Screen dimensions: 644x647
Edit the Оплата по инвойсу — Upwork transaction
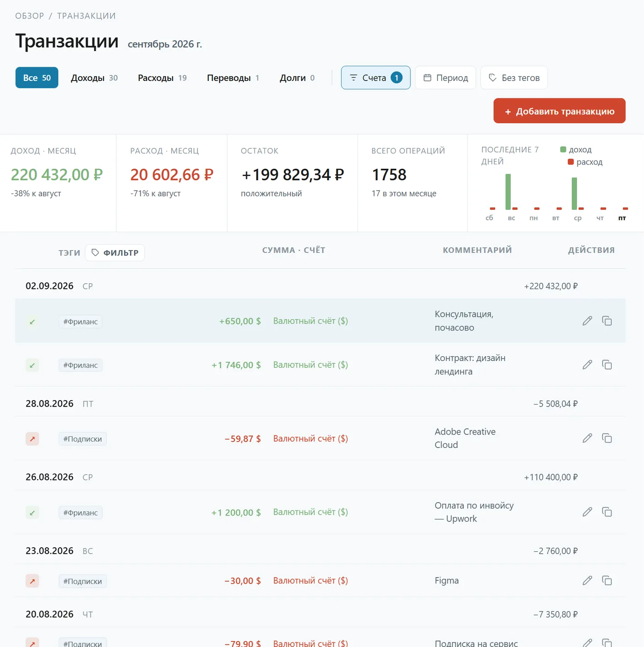pos(587,512)
